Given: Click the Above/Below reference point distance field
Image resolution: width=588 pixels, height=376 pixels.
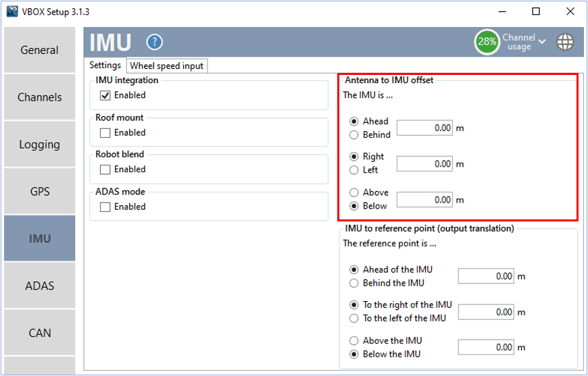Looking at the screenshot, I should 486,347.
